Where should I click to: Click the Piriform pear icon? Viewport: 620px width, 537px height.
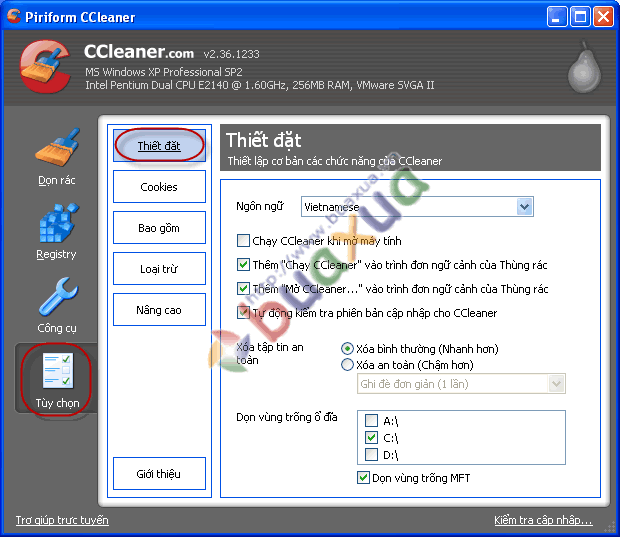click(584, 67)
